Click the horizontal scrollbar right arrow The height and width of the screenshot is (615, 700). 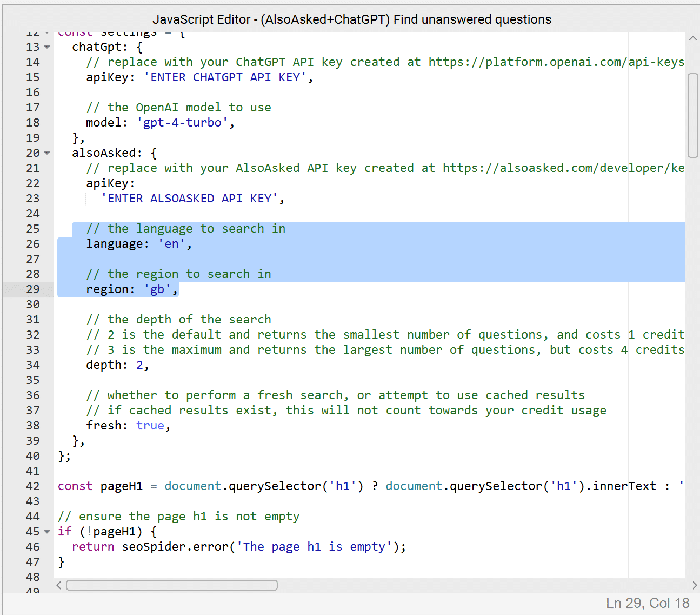pos(695,585)
